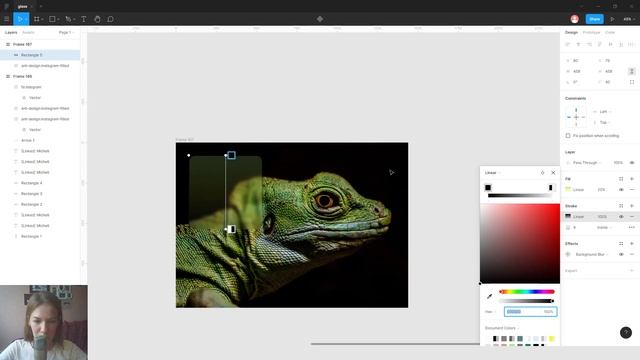
Task: Remove the Fill with minus icon
Action: point(632,189)
